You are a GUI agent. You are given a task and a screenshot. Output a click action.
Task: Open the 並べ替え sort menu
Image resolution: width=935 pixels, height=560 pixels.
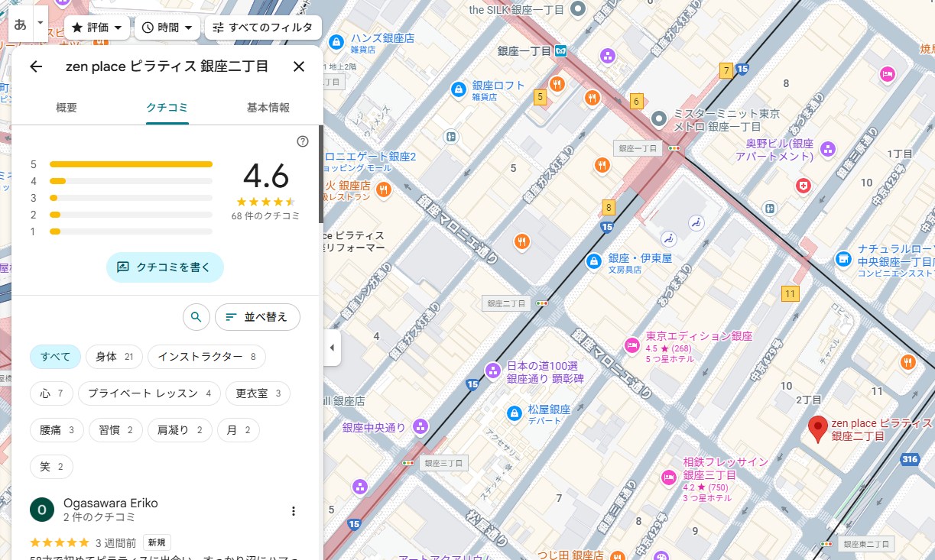pyautogui.click(x=258, y=316)
